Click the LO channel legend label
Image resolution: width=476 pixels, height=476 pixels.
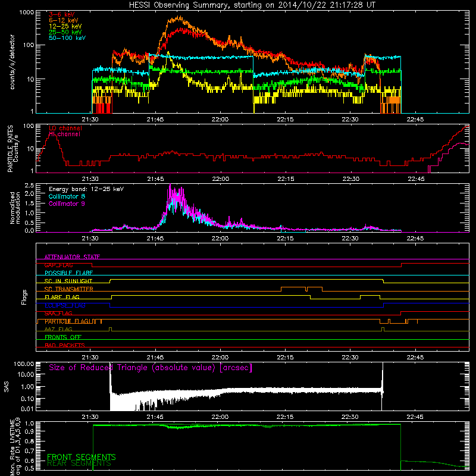65,128
